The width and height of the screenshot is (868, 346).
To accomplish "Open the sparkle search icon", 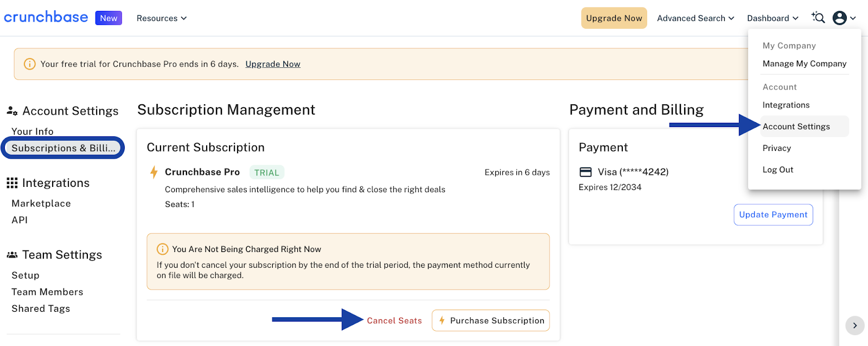I will [x=818, y=18].
